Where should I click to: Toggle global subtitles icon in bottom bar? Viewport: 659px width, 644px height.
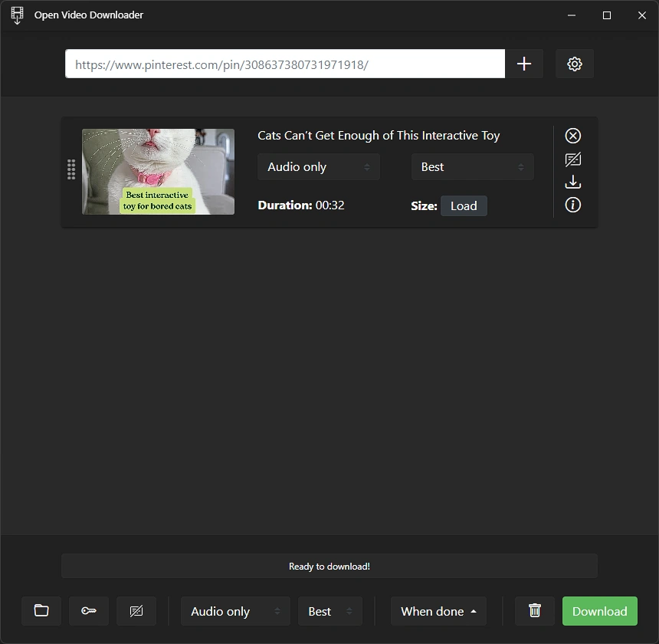click(136, 611)
